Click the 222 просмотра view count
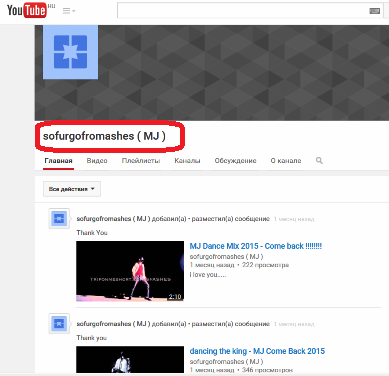389x376 pixels. [265, 265]
